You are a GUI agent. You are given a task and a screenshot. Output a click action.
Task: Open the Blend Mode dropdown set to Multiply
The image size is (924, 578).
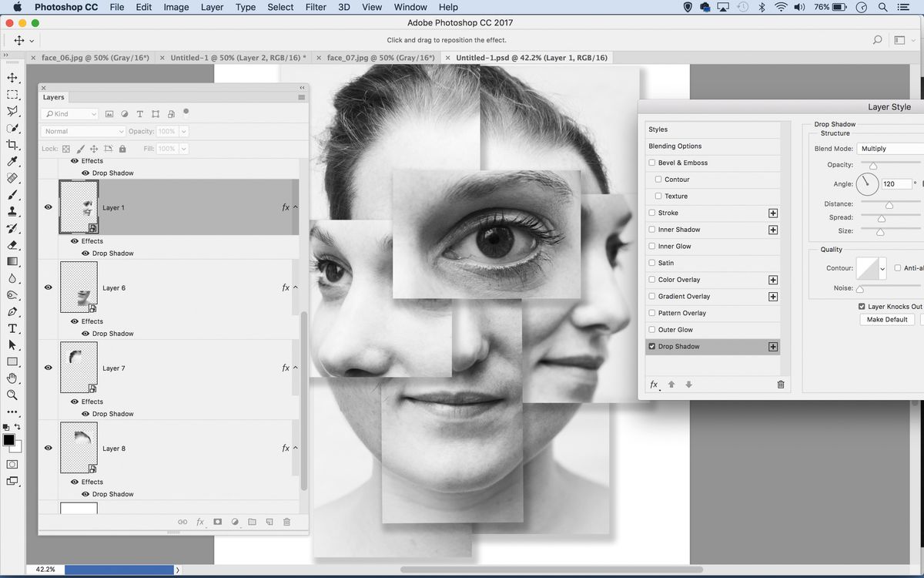click(x=893, y=148)
